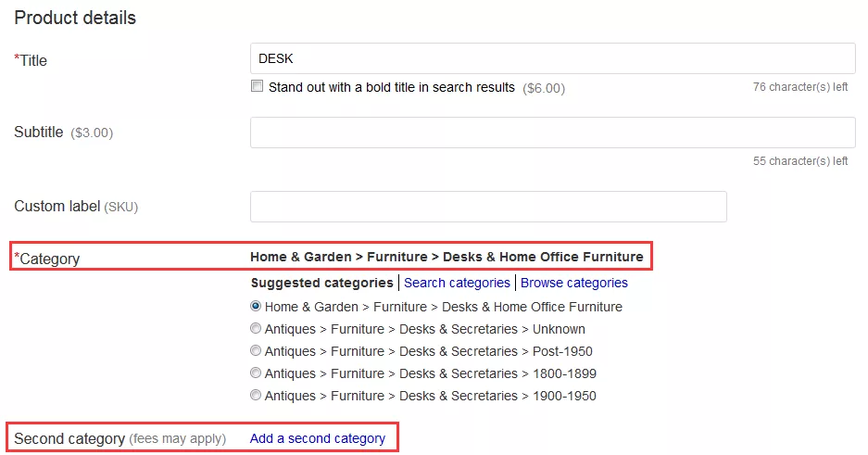Screen dimensions: 868x455
Task: Click the Add a second category link
Action: [x=317, y=438]
